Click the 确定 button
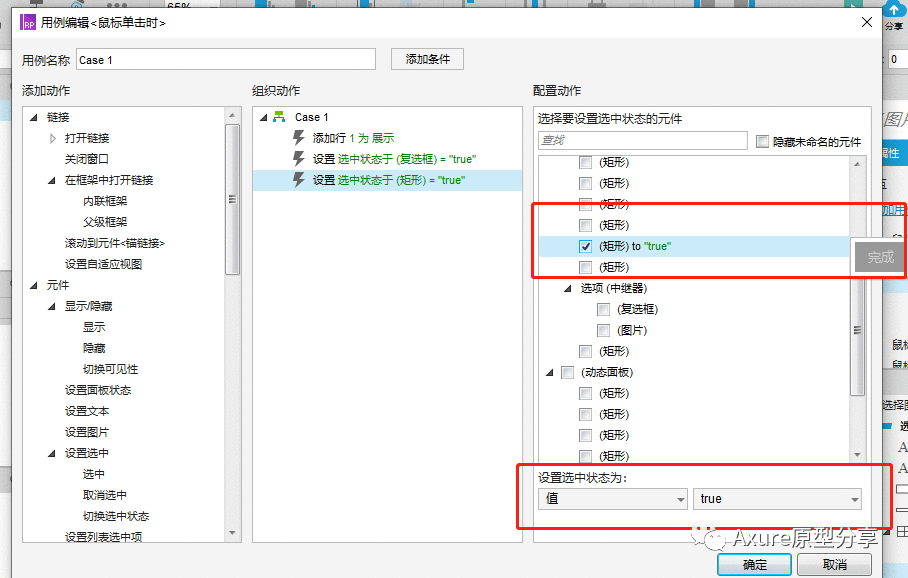Screen dimensions: 908x578 pyautogui.click(x=755, y=564)
